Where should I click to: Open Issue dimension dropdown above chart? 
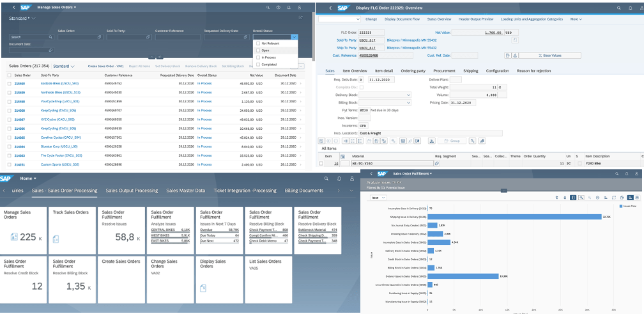pyautogui.click(x=378, y=198)
